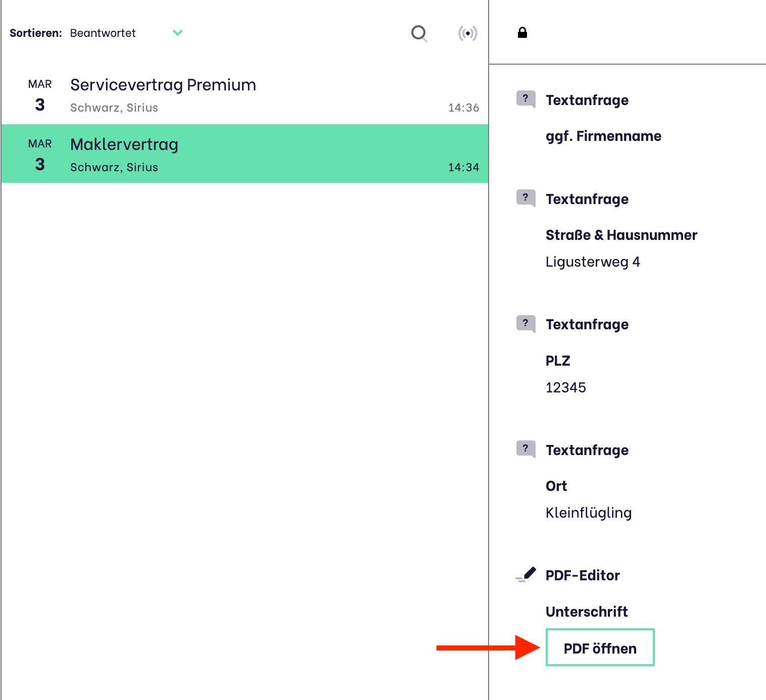Click the 14:36 timestamp on Servicevertrag
The width and height of the screenshot is (766, 700).
pos(463,108)
